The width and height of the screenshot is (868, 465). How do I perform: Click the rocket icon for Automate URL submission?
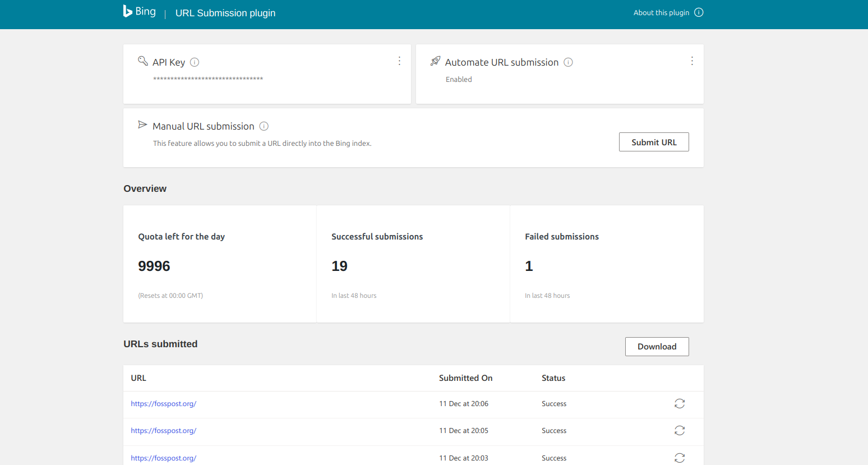tap(435, 61)
